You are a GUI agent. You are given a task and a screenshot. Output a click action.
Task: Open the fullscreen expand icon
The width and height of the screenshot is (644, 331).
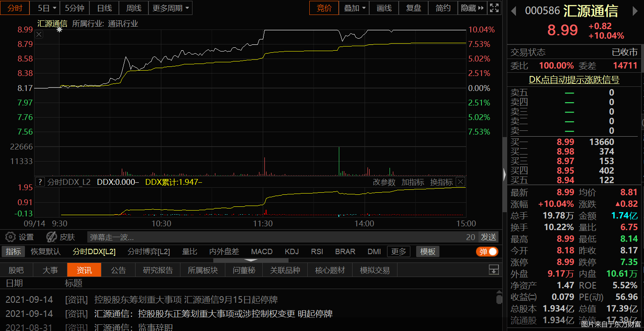point(494,8)
